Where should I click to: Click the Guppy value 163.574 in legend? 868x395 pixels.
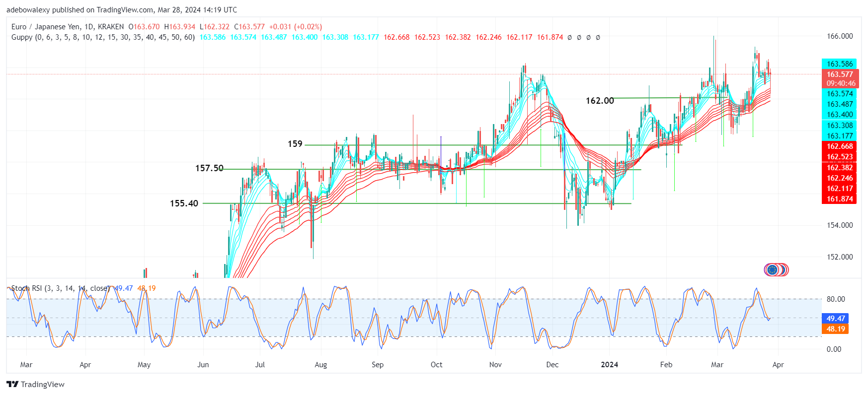(x=243, y=37)
